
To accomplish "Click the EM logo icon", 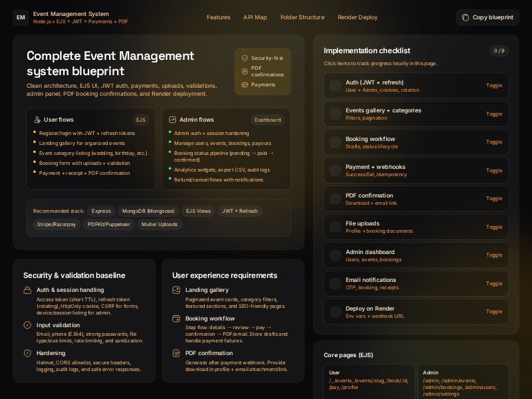I will [x=21, y=17].
